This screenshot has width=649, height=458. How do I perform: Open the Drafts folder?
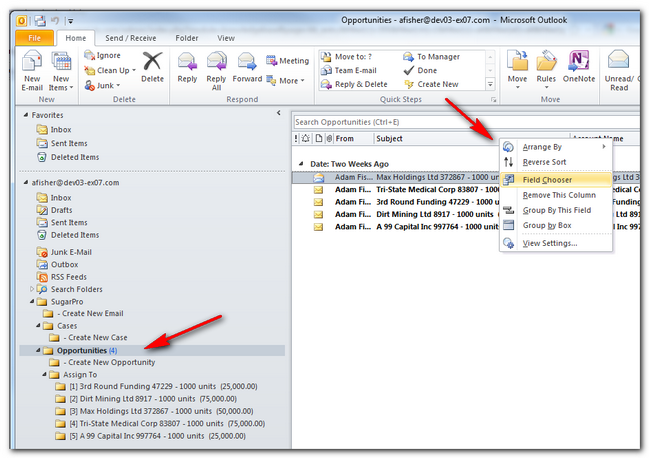54,210
